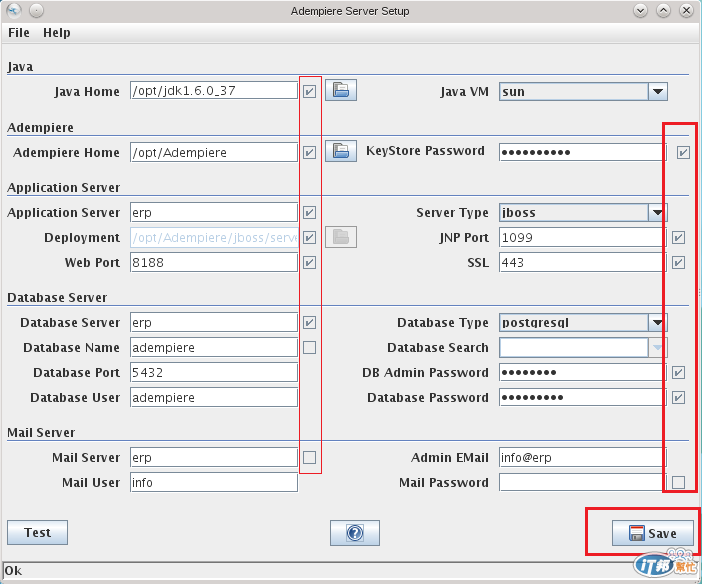Click the DB Admin Password field
This screenshot has width=702, height=584.
coord(582,373)
